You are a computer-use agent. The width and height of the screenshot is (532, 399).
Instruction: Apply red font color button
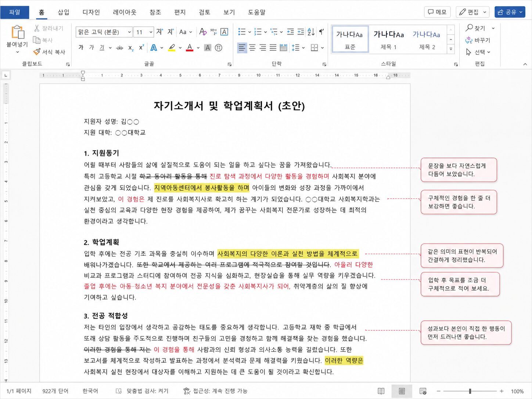190,48
